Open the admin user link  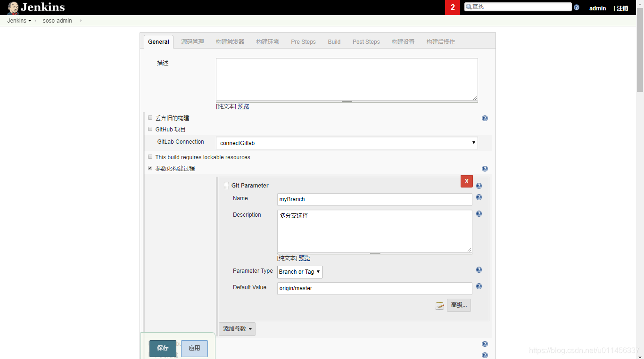(597, 8)
